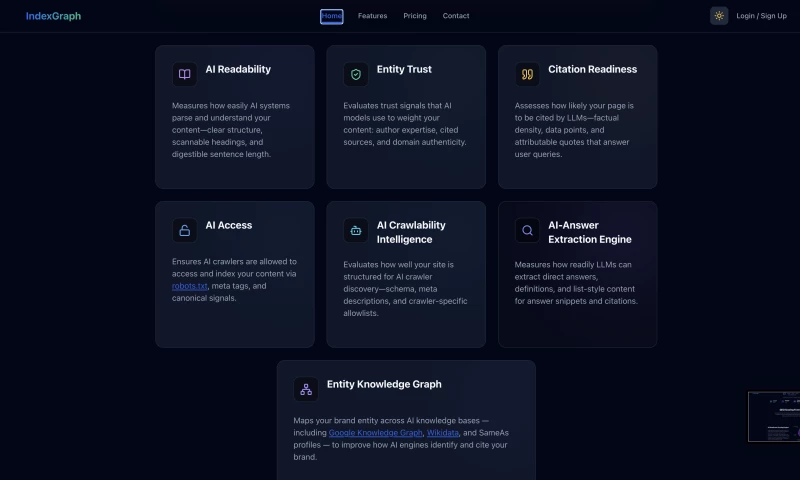Click the page preview thumbnail at right edge
800x480 pixels.
click(774, 416)
